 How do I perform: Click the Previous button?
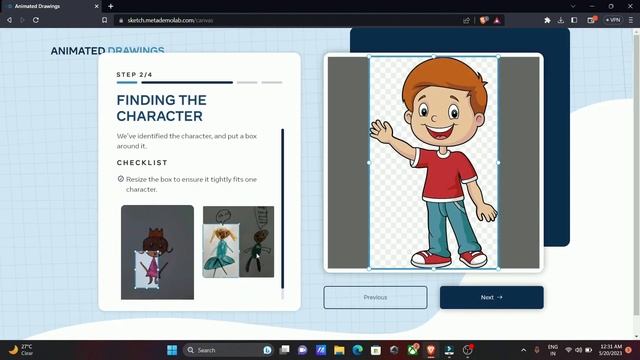coord(375,297)
